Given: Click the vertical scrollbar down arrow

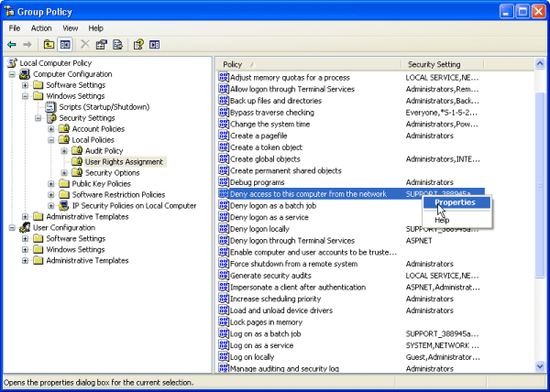Looking at the screenshot, I should pos(540,366).
